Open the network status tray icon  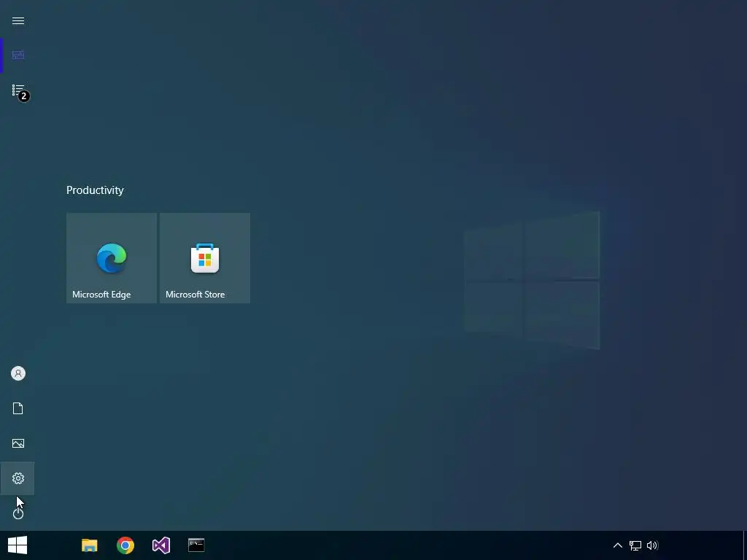point(635,545)
